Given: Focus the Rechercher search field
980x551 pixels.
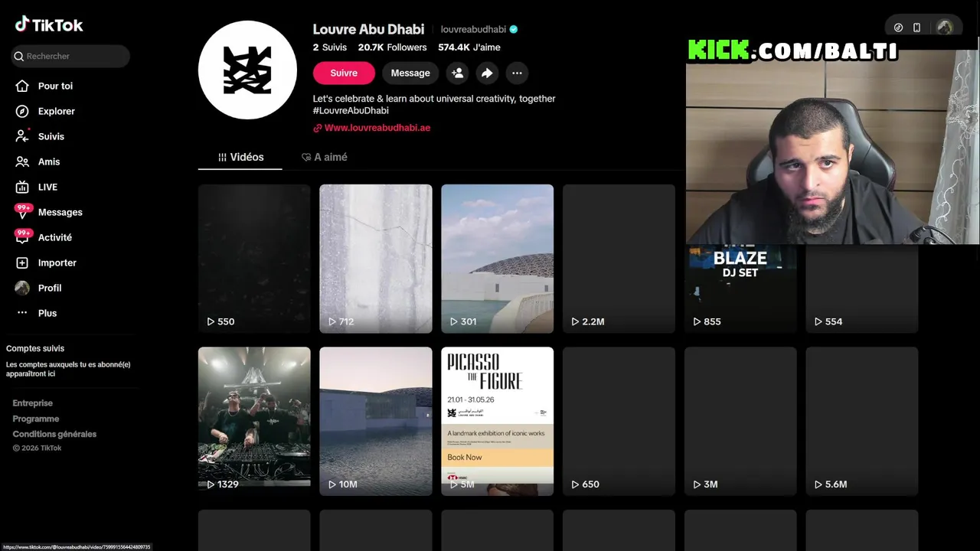Looking at the screenshot, I should (70, 56).
